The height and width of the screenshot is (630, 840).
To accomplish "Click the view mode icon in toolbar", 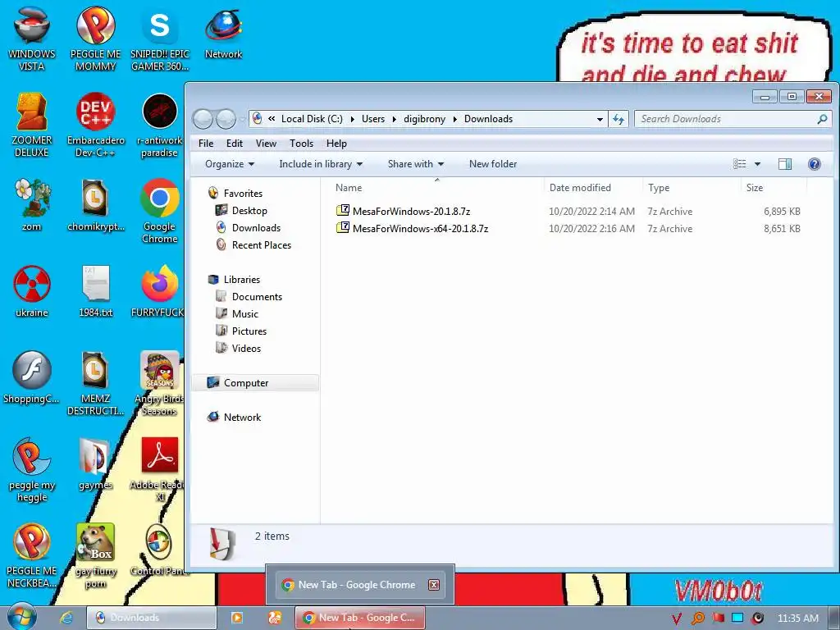I will pyautogui.click(x=740, y=164).
